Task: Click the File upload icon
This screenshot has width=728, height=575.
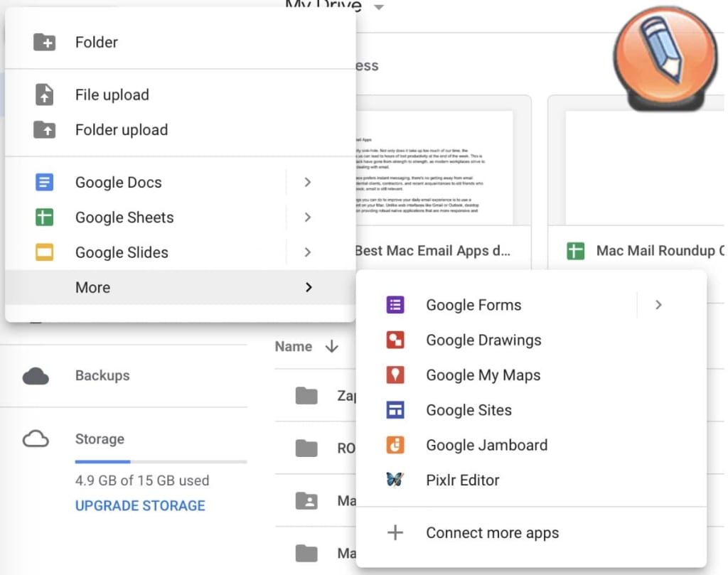Action: coord(44,95)
